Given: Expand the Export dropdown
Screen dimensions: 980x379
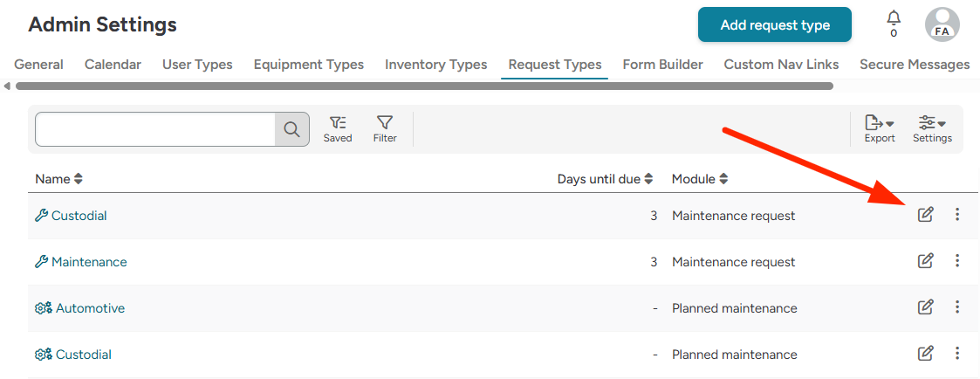Looking at the screenshot, I should [x=880, y=128].
